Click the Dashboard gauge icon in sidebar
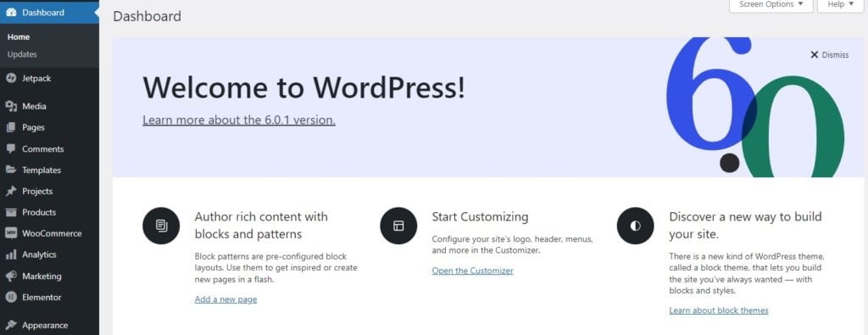This screenshot has width=868, height=335. tap(11, 12)
